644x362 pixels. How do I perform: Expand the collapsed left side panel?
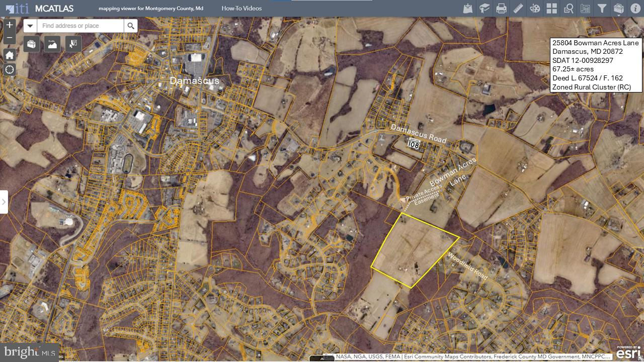(x=4, y=202)
